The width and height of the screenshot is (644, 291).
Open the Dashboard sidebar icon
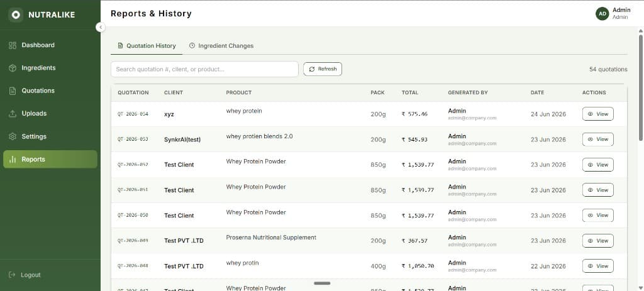point(13,45)
